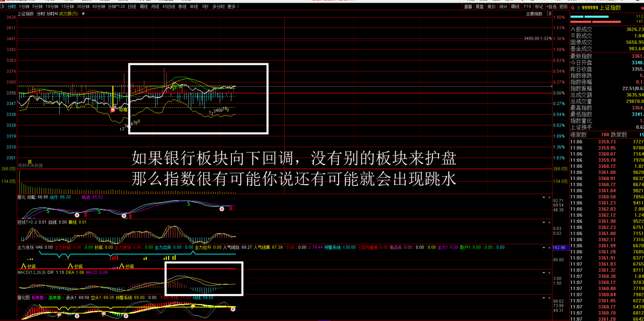Image resolution: width=644 pixels, height=321 pixels.
Task: Click the 用到未来数据 warning text
Action: click(x=30, y=166)
